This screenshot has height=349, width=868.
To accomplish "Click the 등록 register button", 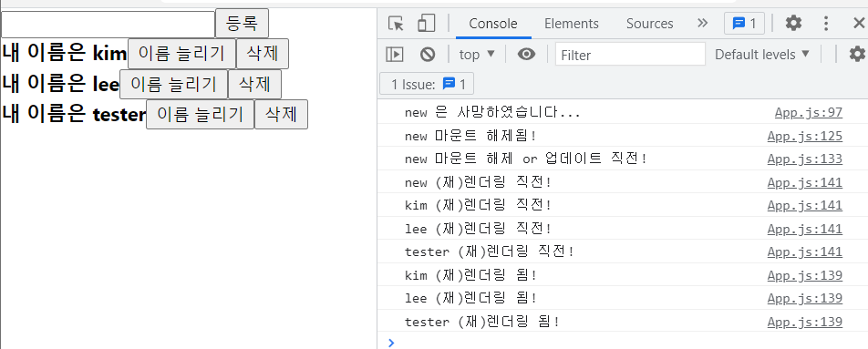I will tap(242, 23).
